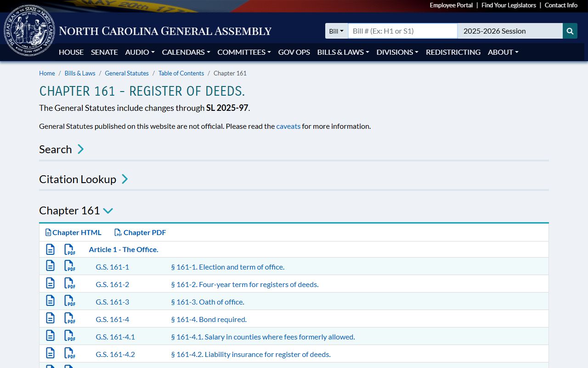This screenshot has width=588, height=368.
Task: Open PDF icon for G.S. 161-1
Action: [x=69, y=266]
